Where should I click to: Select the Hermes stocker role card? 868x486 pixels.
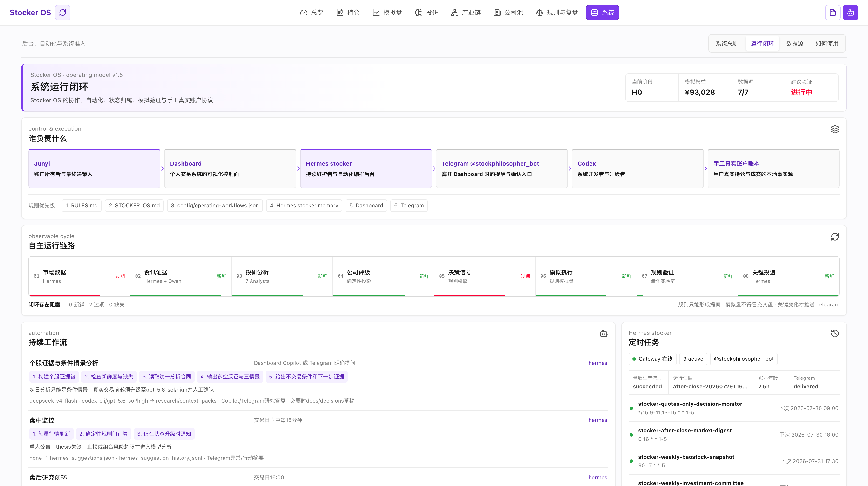click(366, 169)
